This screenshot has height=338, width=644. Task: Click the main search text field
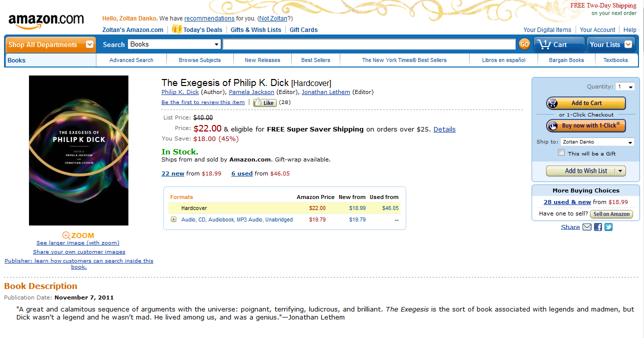[x=369, y=44]
